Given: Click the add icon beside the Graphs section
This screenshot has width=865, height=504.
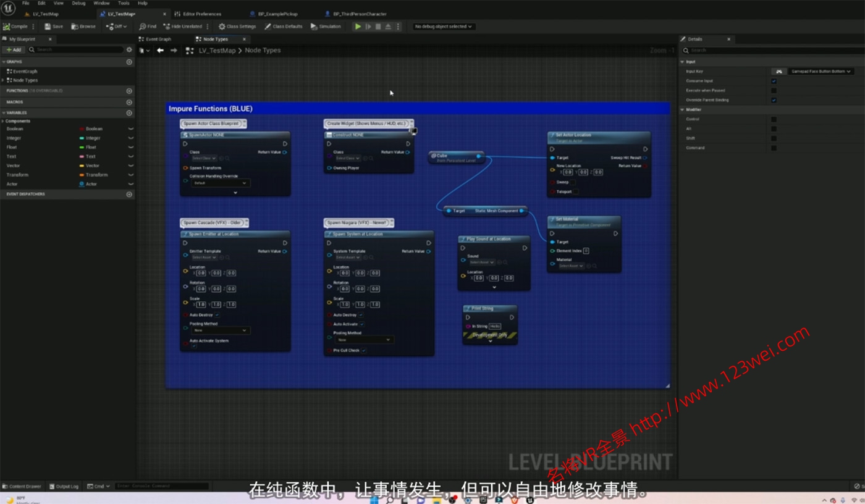Looking at the screenshot, I should coord(129,62).
